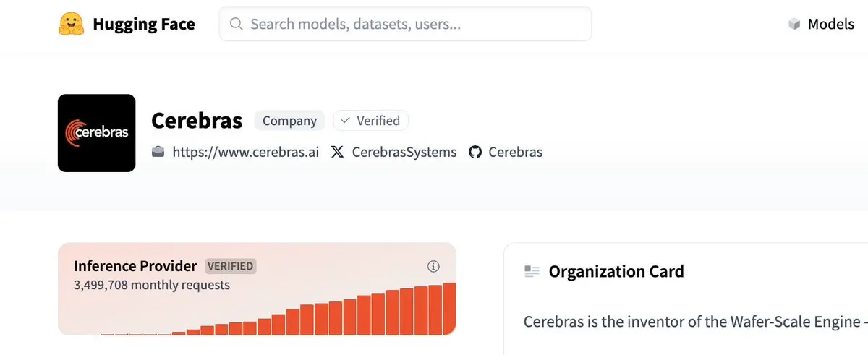Click the info icon on Inference Provider card
Screen dimensions: 868x355
(x=433, y=266)
